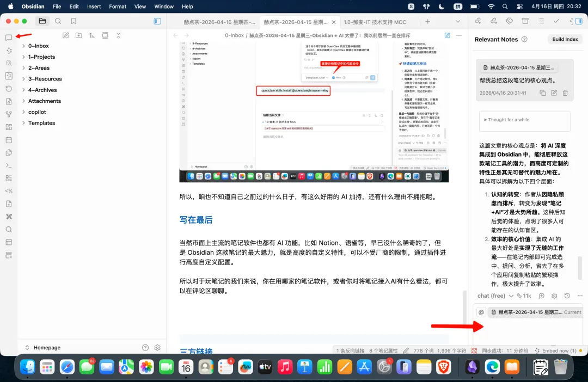Open the calendar icon in the left ribbon

(x=9, y=140)
